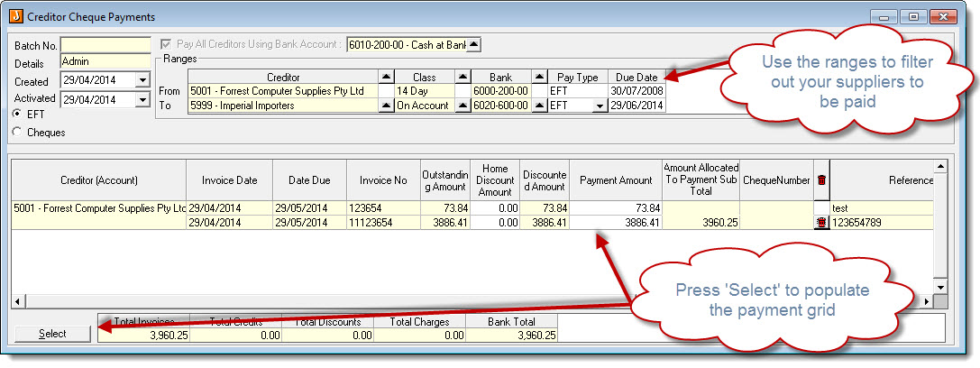Click the Payment Amount column header
980x368 pixels.
tap(616, 180)
